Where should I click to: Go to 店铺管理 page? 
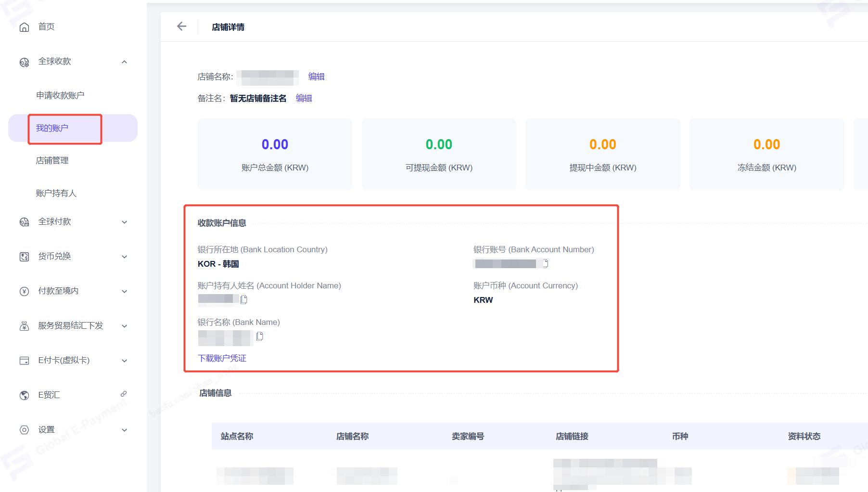(52, 161)
